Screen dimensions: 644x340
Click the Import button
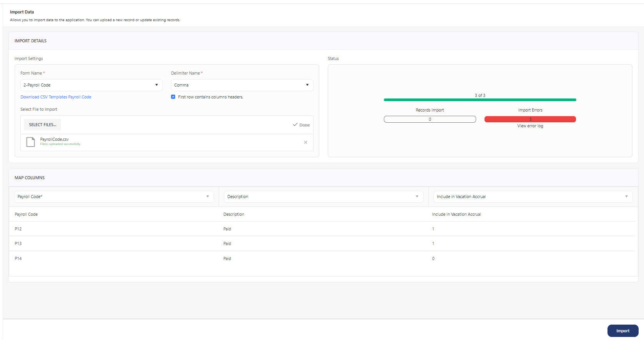tap(622, 331)
